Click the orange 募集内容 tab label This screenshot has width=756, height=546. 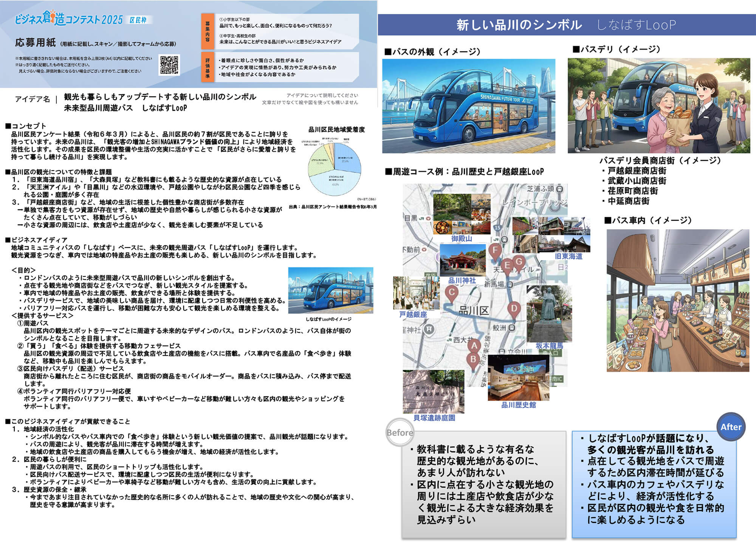click(x=208, y=32)
